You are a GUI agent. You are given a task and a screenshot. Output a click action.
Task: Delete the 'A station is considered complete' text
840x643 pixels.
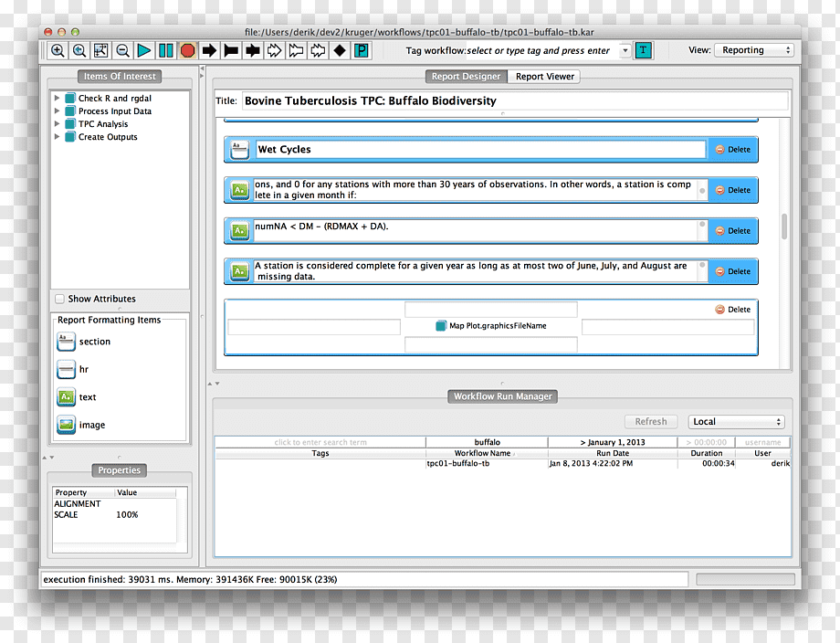(x=733, y=271)
